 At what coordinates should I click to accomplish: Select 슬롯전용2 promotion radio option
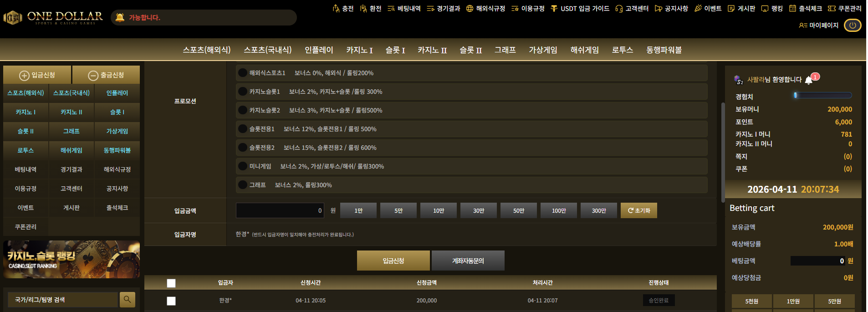(243, 148)
